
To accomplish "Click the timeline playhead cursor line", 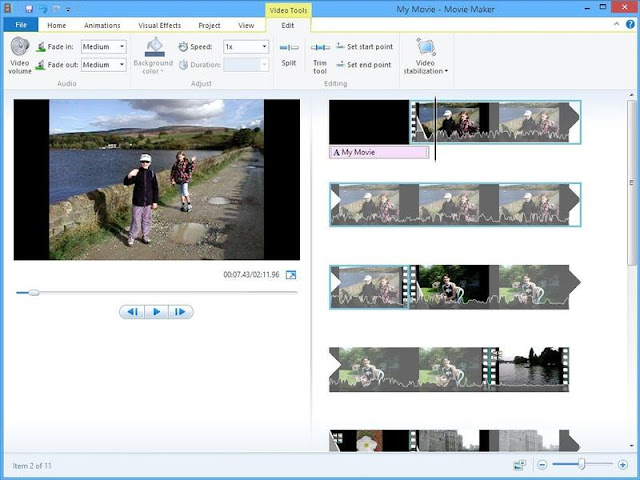I will 435,129.
